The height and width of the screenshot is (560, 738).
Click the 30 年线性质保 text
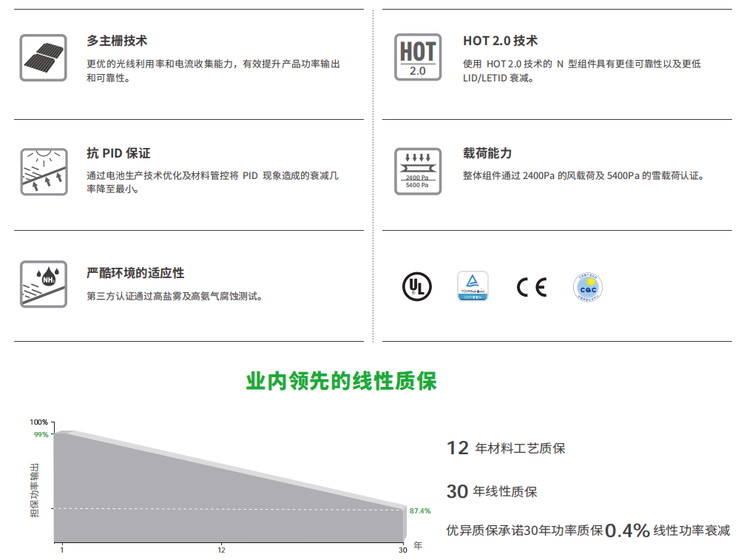point(492,492)
